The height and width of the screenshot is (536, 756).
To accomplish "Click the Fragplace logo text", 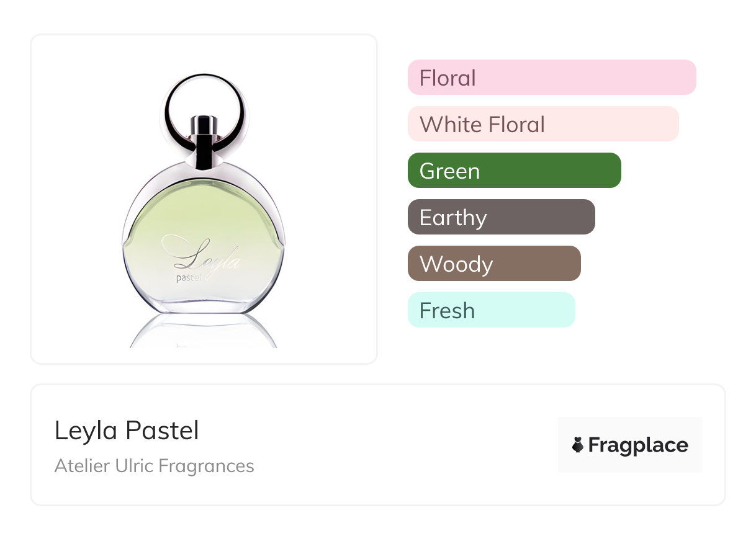I will click(637, 445).
